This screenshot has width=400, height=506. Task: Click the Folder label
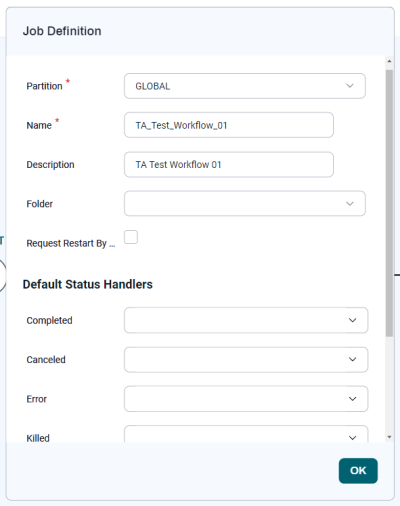click(x=40, y=204)
